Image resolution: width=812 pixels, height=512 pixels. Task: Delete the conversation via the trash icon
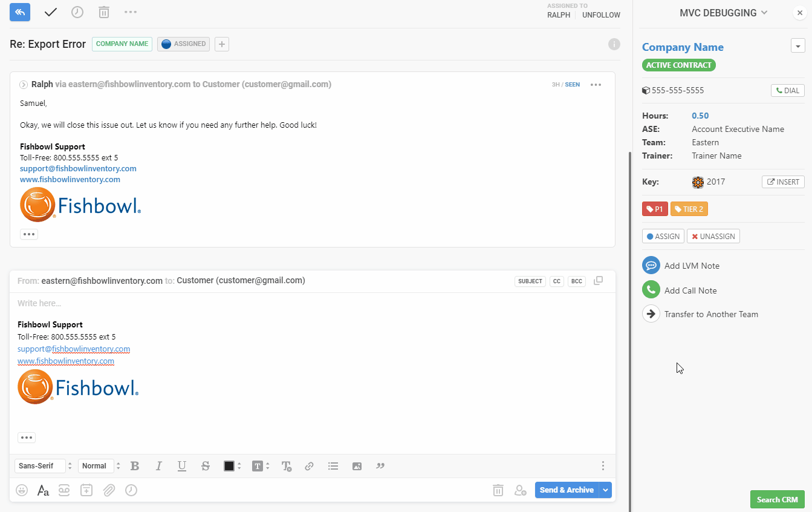(103, 11)
